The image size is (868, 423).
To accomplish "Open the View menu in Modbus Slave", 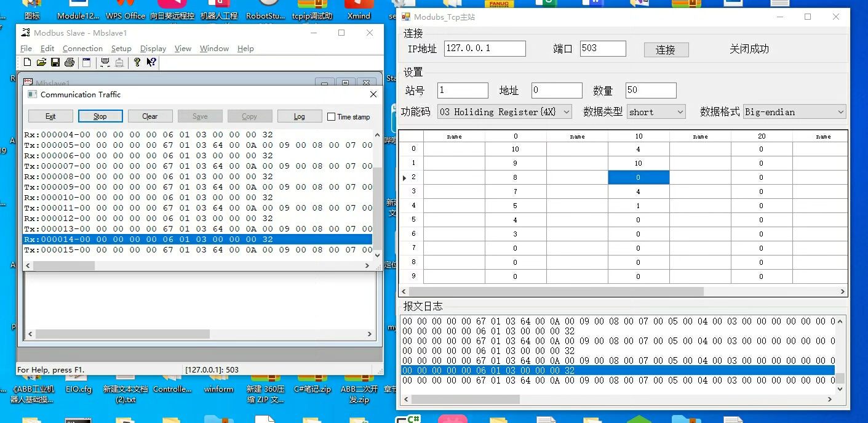I will 183,49.
